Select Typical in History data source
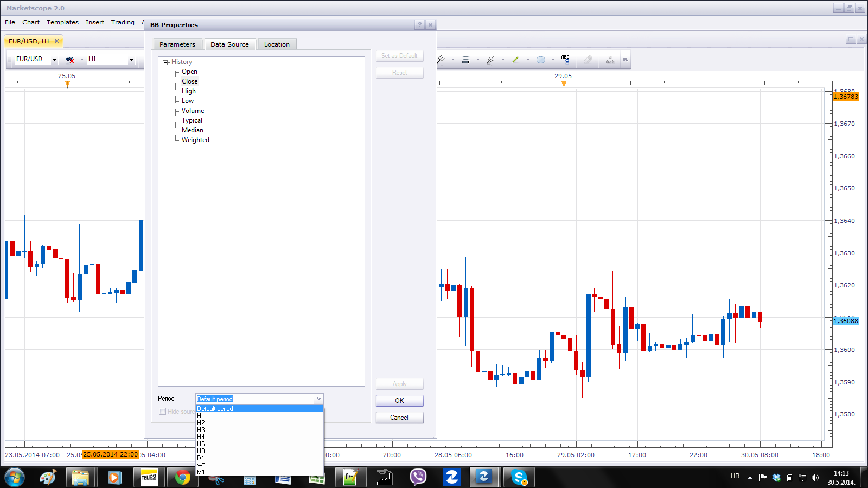Screen dimensions: 868x488 point(192,120)
